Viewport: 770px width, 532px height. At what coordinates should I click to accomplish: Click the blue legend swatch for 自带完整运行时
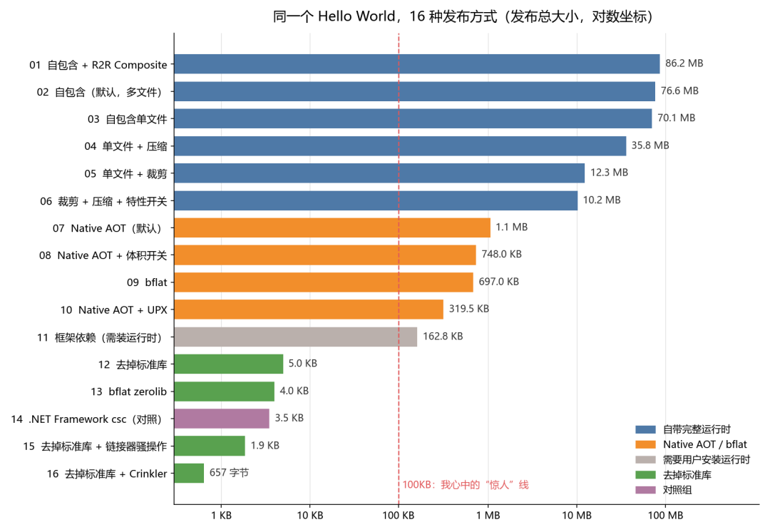coord(645,429)
